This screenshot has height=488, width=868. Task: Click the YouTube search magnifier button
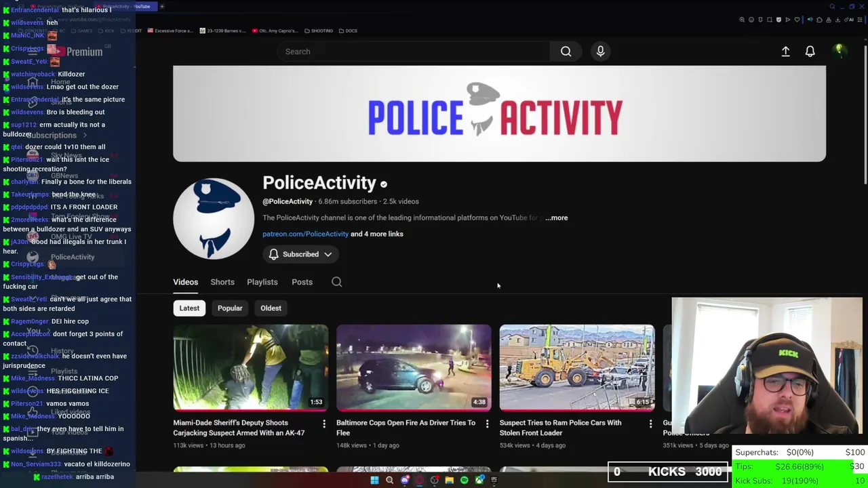566,52
